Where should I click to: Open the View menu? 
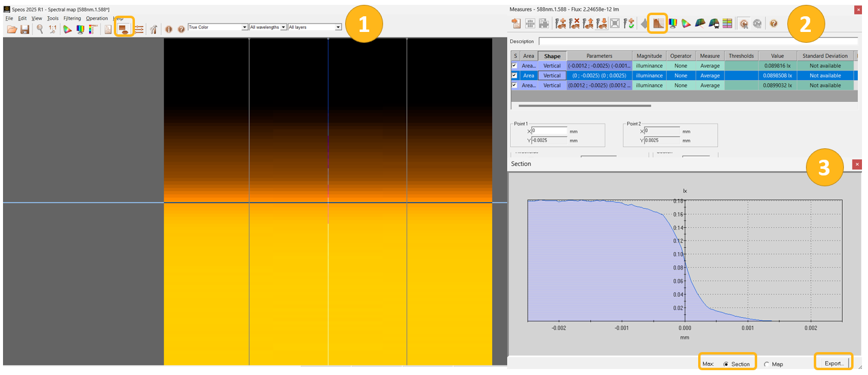37,18
